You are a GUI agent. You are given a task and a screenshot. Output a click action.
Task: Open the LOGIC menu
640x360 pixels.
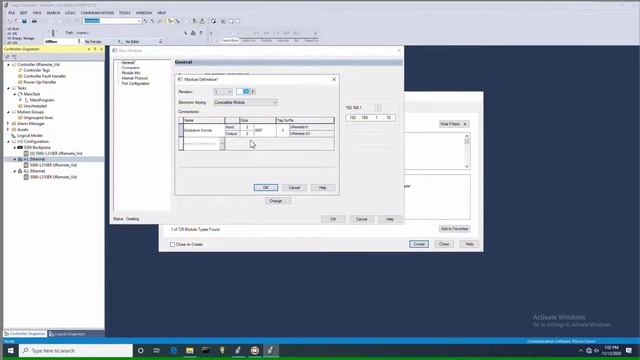[x=70, y=13]
